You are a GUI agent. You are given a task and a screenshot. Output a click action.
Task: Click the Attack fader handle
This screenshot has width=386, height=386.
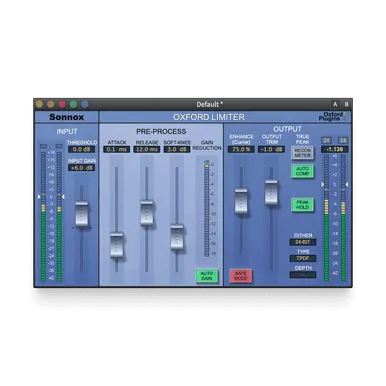pos(117,245)
